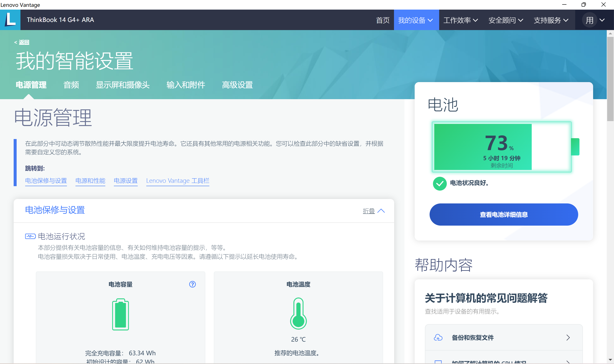The height and width of the screenshot is (364, 614).
Task: Jump to 电池保修与设置 link
Action: click(46, 181)
